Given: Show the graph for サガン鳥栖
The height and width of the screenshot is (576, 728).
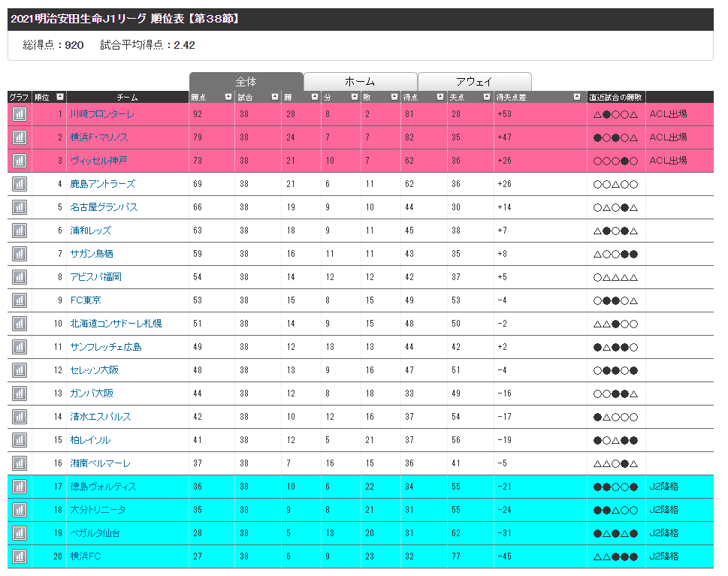Looking at the screenshot, I should point(19,254).
